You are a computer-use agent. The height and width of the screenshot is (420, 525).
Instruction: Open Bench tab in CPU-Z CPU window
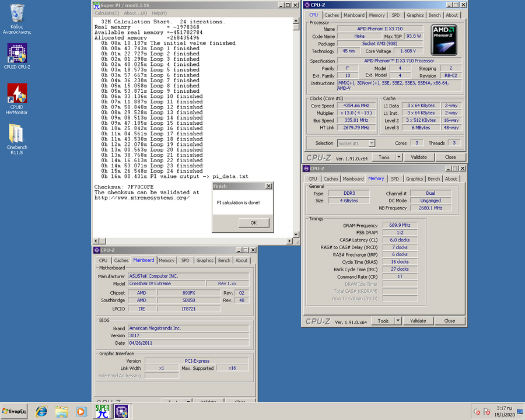[435, 15]
